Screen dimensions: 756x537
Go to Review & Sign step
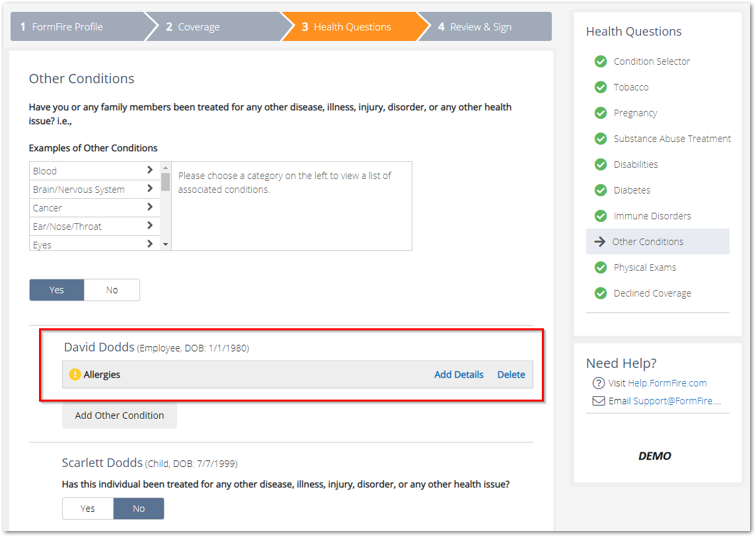(x=485, y=27)
